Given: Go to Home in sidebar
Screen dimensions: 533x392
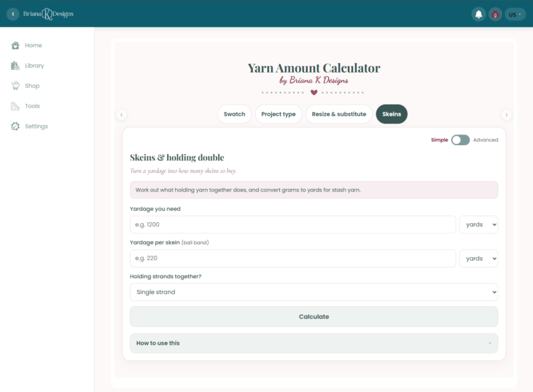Looking at the screenshot, I should [33, 45].
